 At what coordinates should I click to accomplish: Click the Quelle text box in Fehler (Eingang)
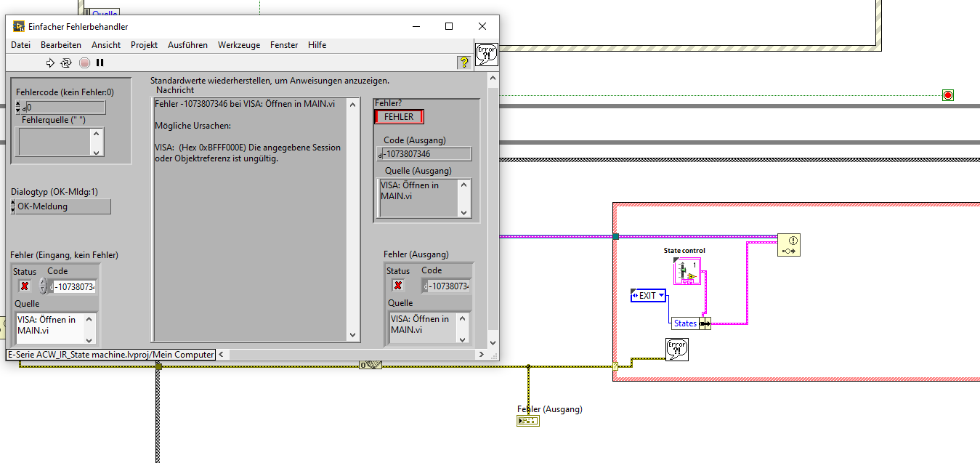click(x=49, y=328)
